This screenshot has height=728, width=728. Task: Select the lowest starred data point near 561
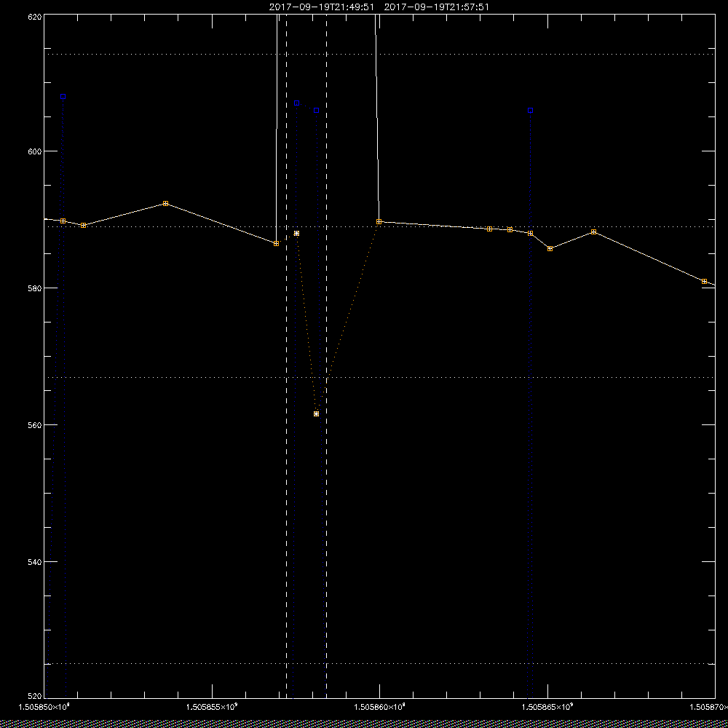[x=316, y=414]
